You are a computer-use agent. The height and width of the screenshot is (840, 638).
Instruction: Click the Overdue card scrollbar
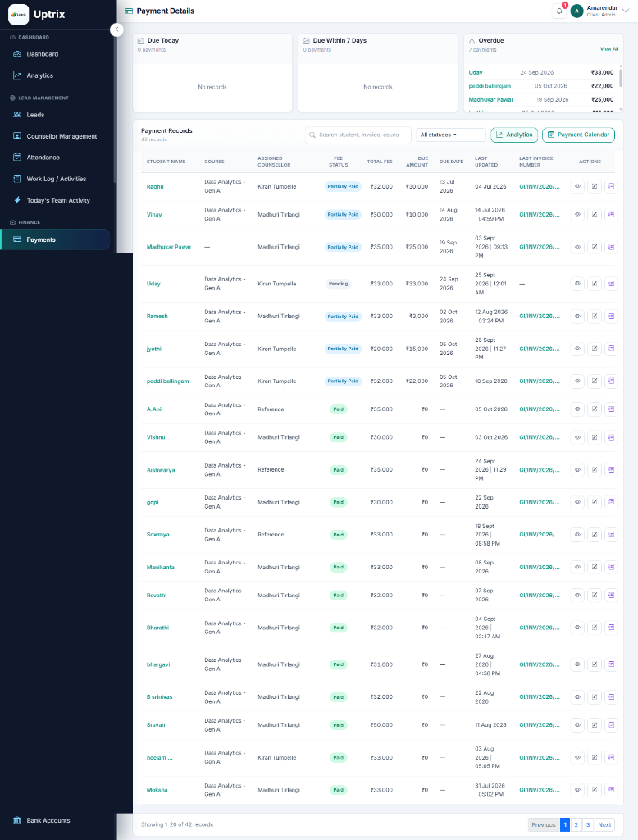click(x=621, y=76)
